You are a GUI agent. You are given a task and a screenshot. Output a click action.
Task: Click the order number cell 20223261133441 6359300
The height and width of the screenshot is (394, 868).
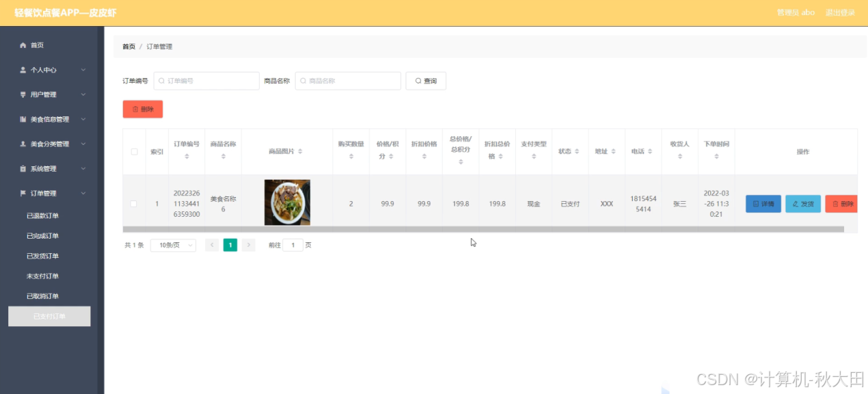(187, 204)
